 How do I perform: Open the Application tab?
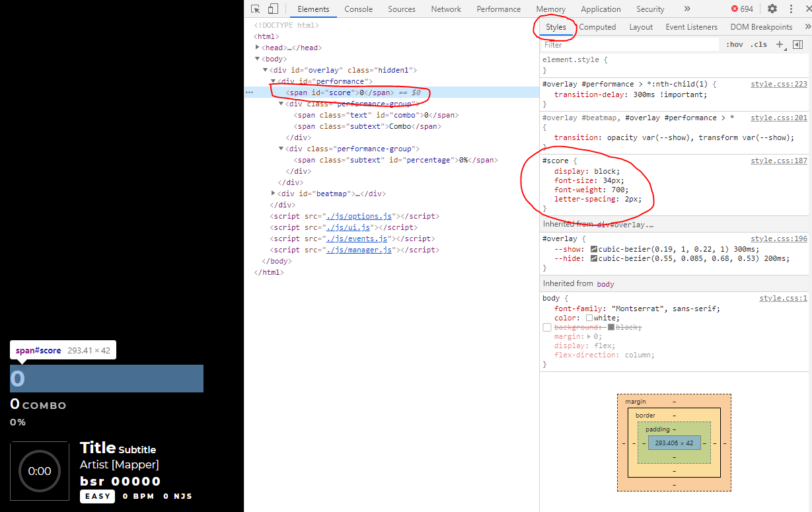601,9
